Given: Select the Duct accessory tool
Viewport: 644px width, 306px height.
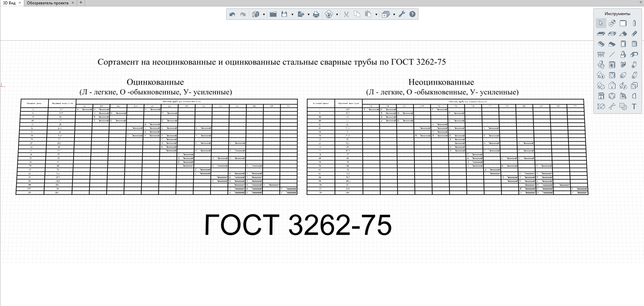Looking at the screenshot, I should click(623, 75).
